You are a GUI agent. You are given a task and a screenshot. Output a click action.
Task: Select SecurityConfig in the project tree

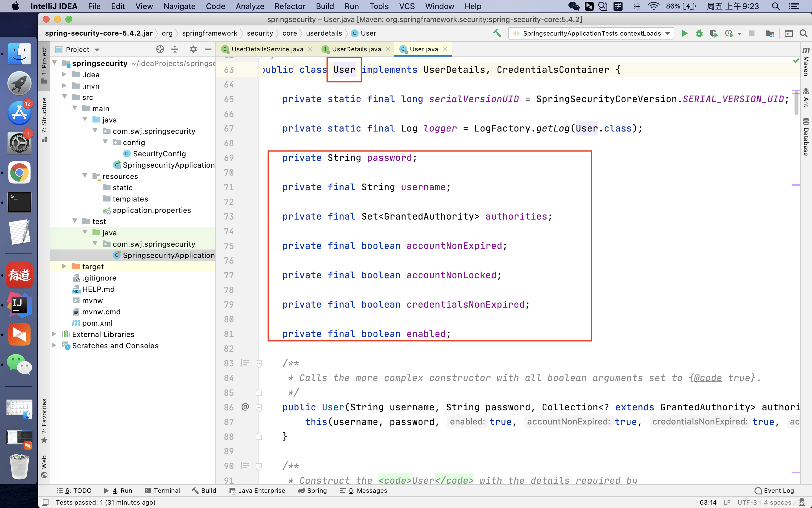tap(159, 154)
